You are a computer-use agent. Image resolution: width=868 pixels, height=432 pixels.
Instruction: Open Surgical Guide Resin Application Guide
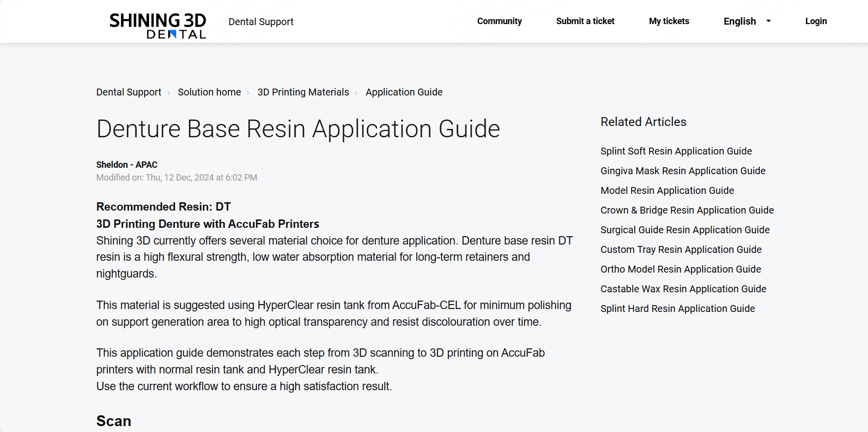[685, 230]
